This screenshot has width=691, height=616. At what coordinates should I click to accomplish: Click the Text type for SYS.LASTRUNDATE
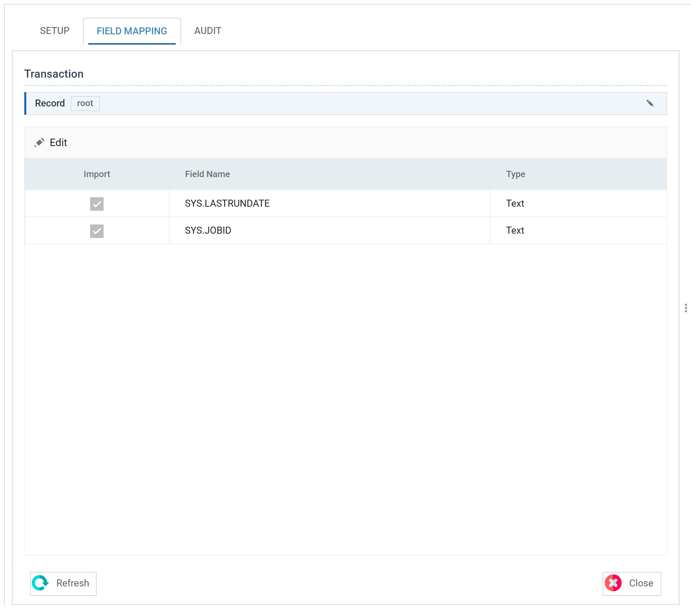pyautogui.click(x=515, y=203)
